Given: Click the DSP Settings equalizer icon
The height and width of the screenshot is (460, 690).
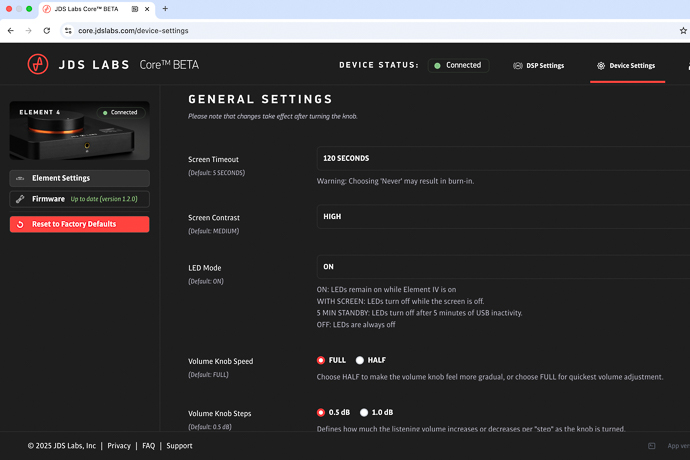Looking at the screenshot, I should 518,66.
